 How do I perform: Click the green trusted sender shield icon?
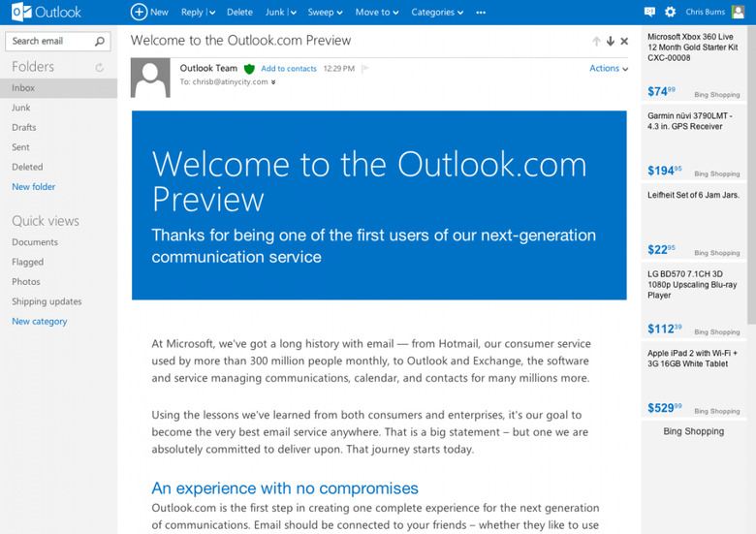(249, 69)
